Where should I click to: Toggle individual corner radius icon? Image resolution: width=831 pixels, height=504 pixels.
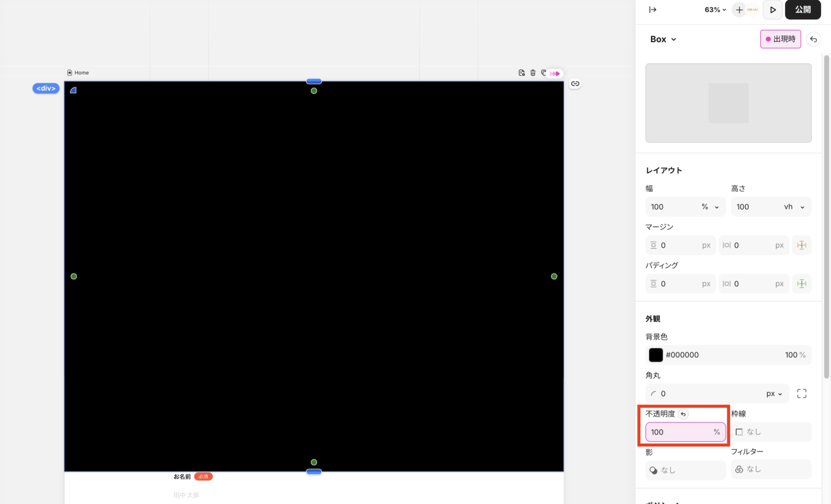click(801, 394)
